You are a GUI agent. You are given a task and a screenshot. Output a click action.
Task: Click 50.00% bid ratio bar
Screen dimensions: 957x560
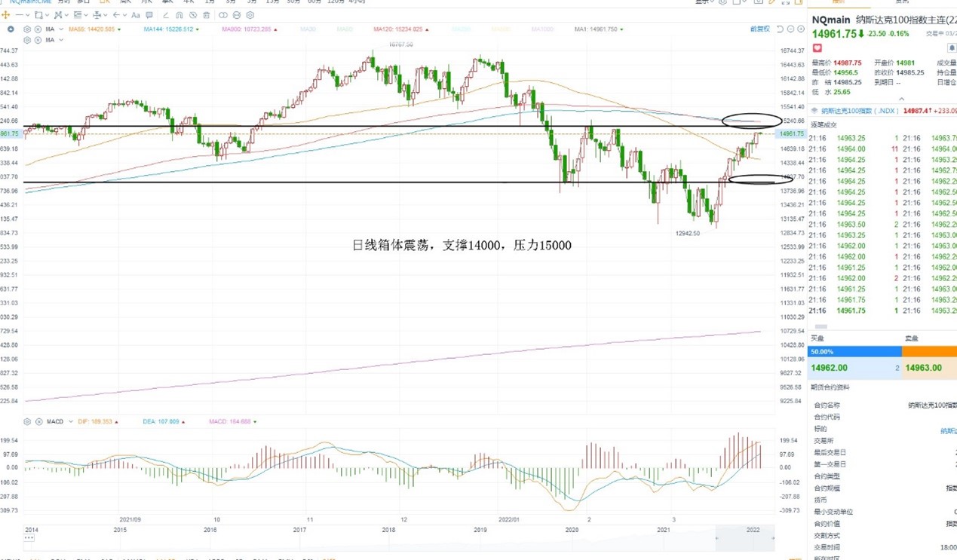[x=854, y=352]
